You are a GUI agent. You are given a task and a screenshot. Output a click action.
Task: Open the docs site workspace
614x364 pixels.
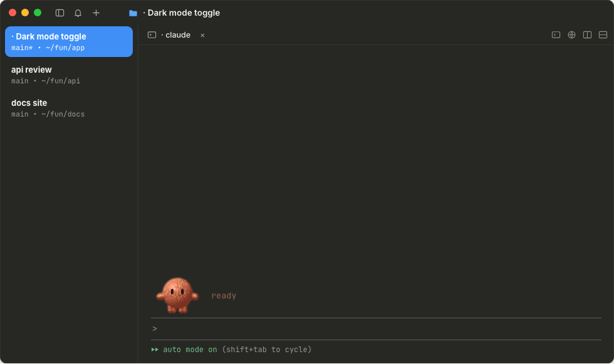pyautogui.click(x=69, y=108)
